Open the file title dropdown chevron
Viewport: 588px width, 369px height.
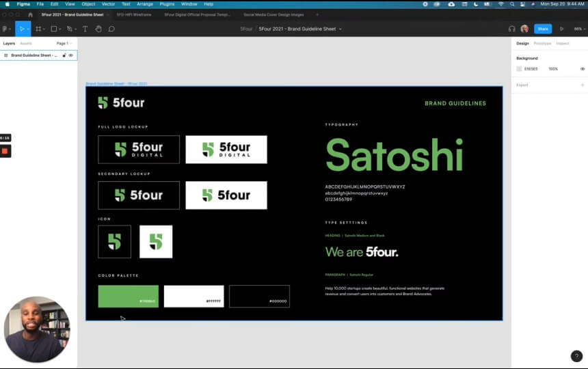[x=340, y=29]
